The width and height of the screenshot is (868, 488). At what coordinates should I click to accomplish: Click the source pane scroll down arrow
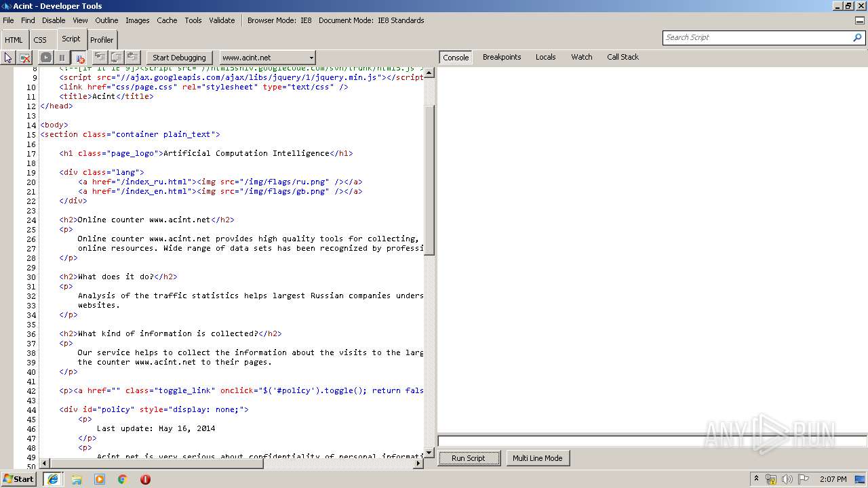pos(429,453)
